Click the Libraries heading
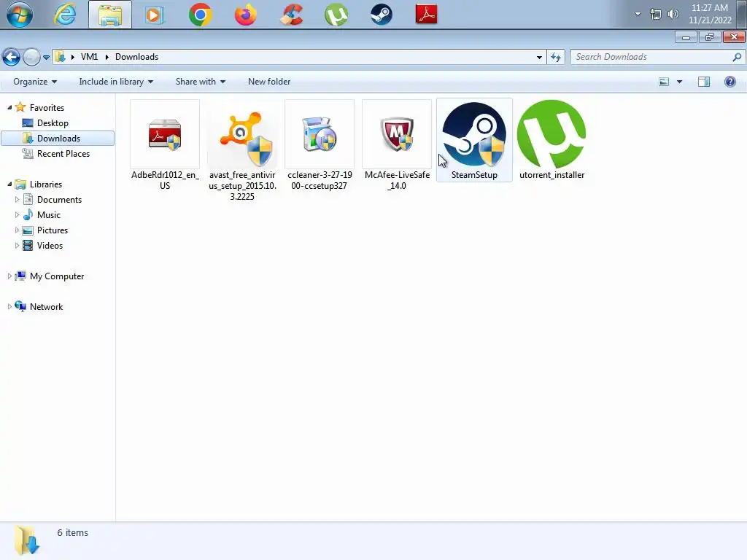 pyautogui.click(x=46, y=184)
